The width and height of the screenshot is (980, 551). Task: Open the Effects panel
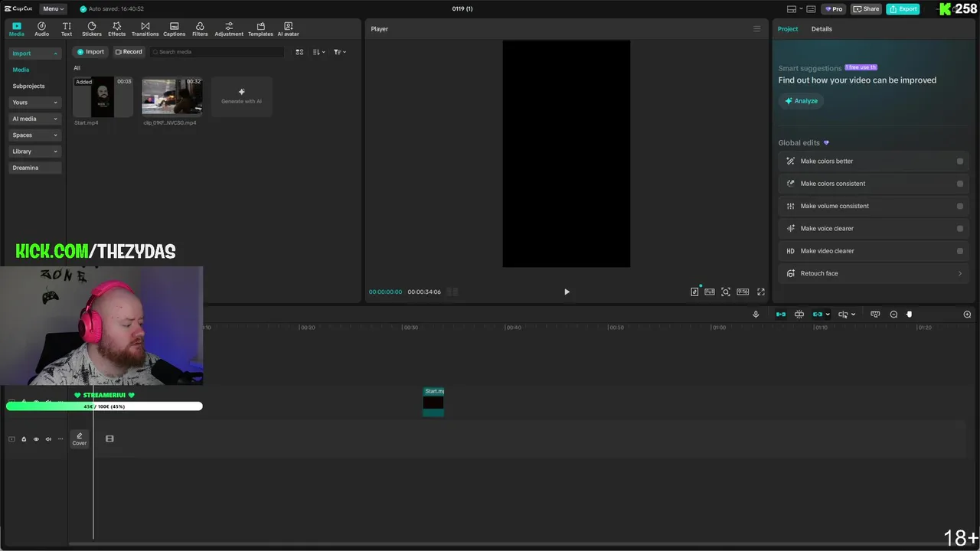pos(116,29)
